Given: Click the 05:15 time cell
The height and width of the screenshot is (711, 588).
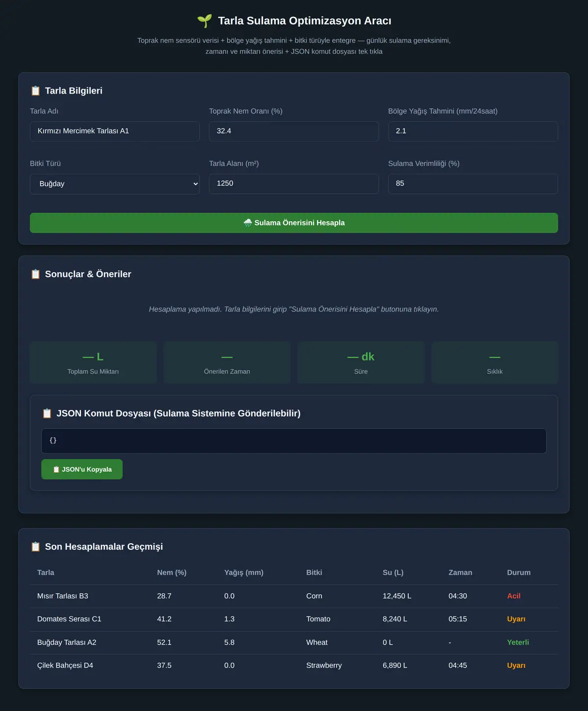Looking at the screenshot, I should click(458, 619).
